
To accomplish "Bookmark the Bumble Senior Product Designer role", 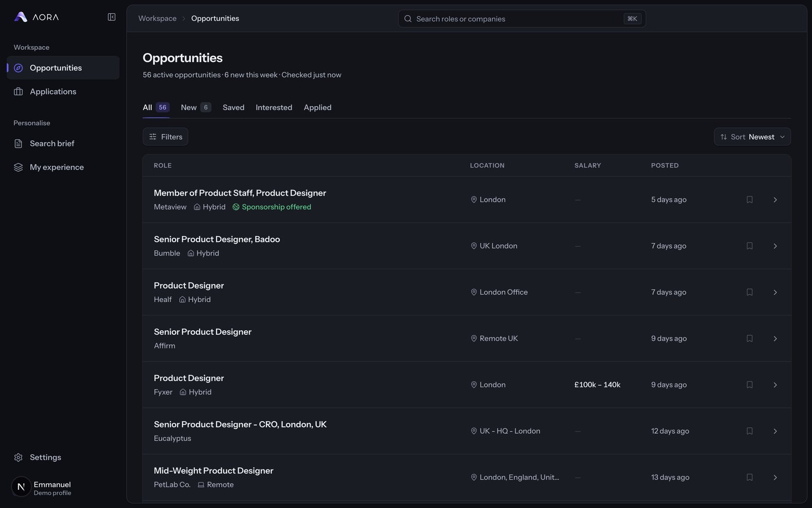I will click(x=750, y=246).
